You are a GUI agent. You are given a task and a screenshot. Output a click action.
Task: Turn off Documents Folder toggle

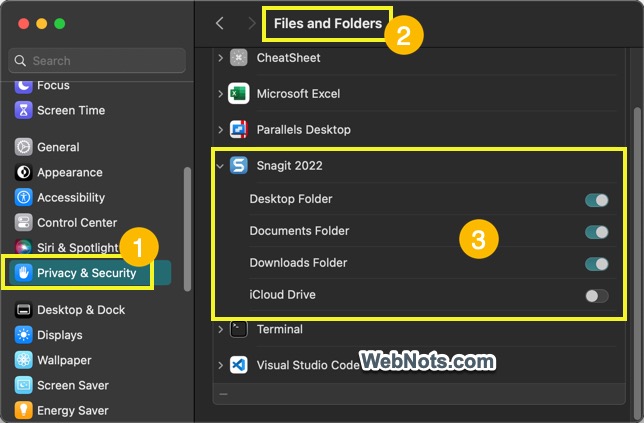pyautogui.click(x=597, y=232)
